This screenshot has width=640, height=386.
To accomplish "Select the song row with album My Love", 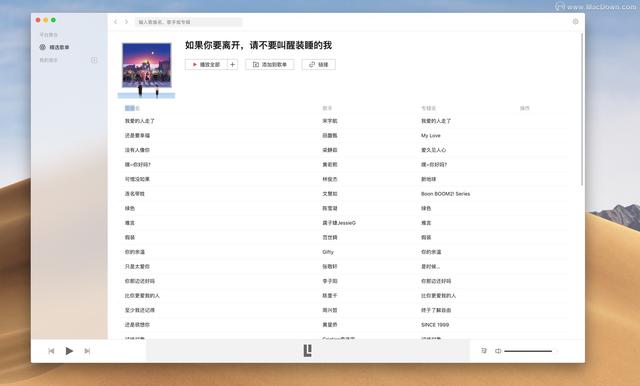I will 344,135.
